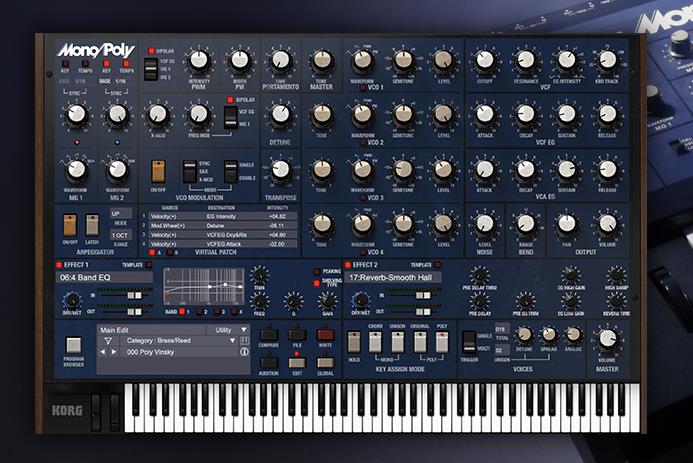693x463 pixels.
Task: Click Effect 1 Template button
Action: (x=148, y=265)
